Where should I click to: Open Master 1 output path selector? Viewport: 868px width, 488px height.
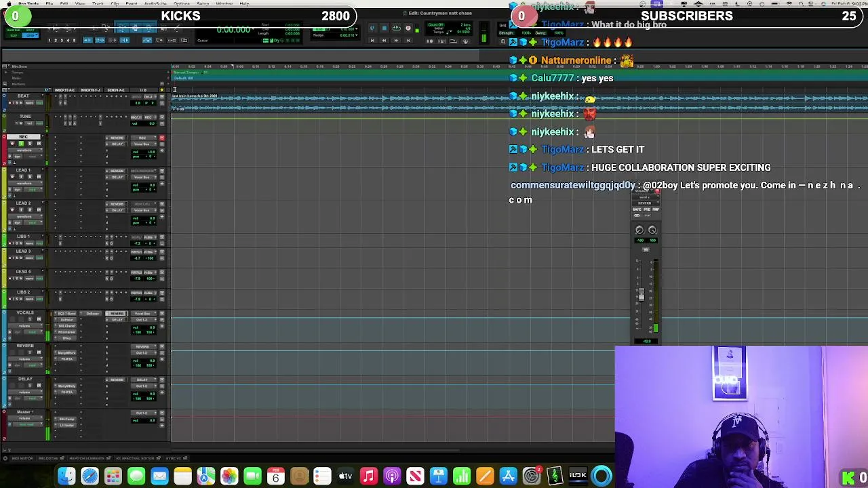point(143,413)
